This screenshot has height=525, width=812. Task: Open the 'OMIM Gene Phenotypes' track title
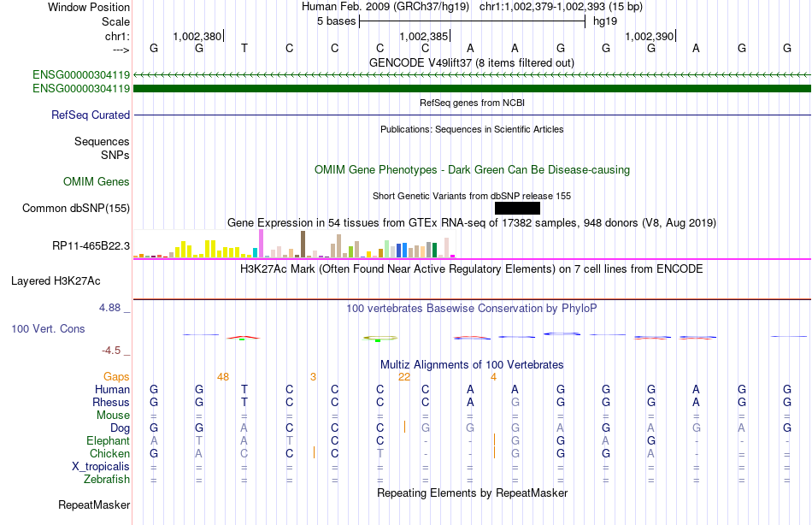[472, 169]
